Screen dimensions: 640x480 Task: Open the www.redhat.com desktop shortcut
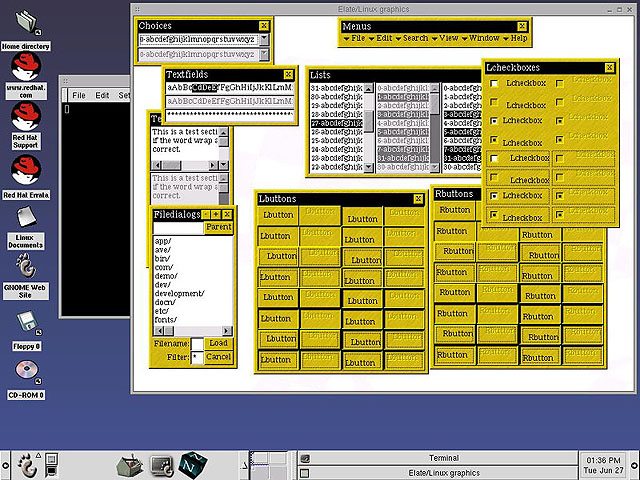[26, 68]
